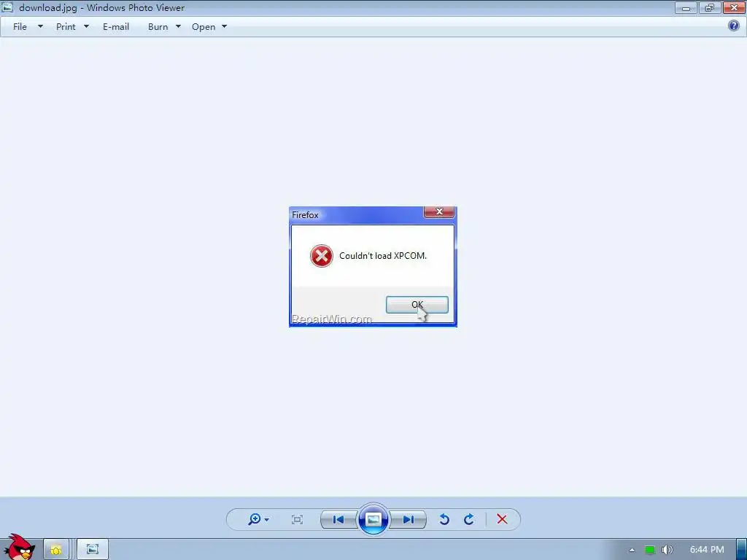Image resolution: width=747 pixels, height=560 pixels.
Task: Rotate the picture clockwise
Action: point(469,519)
